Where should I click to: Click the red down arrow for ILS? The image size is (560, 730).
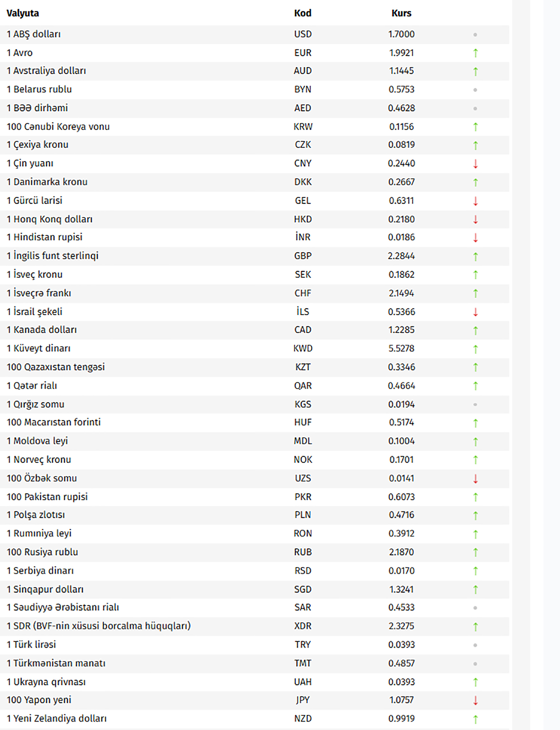(x=475, y=312)
